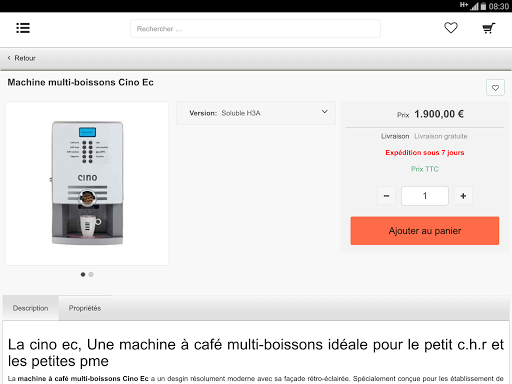Tap the Livraison gratuite delivery text
This screenshot has width=512, height=384.
pyautogui.click(x=441, y=136)
